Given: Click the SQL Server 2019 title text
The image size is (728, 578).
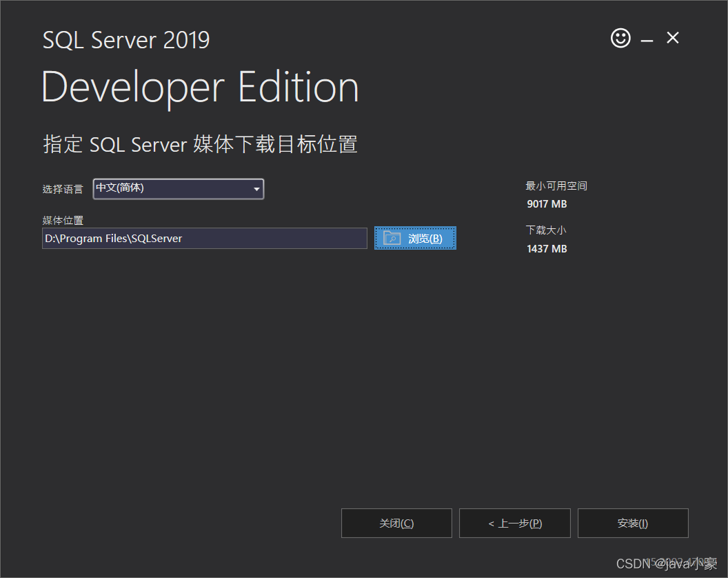Looking at the screenshot, I should 126,40.
